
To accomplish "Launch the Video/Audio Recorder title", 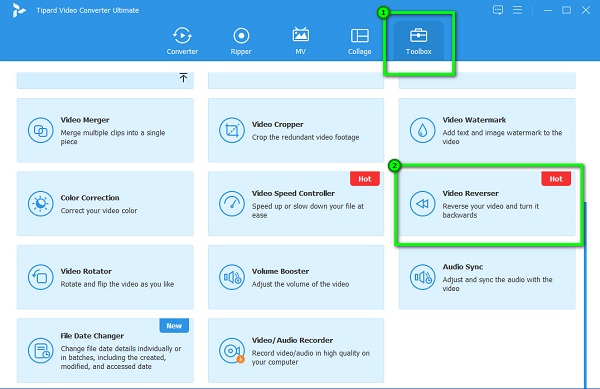I will pos(292,340).
